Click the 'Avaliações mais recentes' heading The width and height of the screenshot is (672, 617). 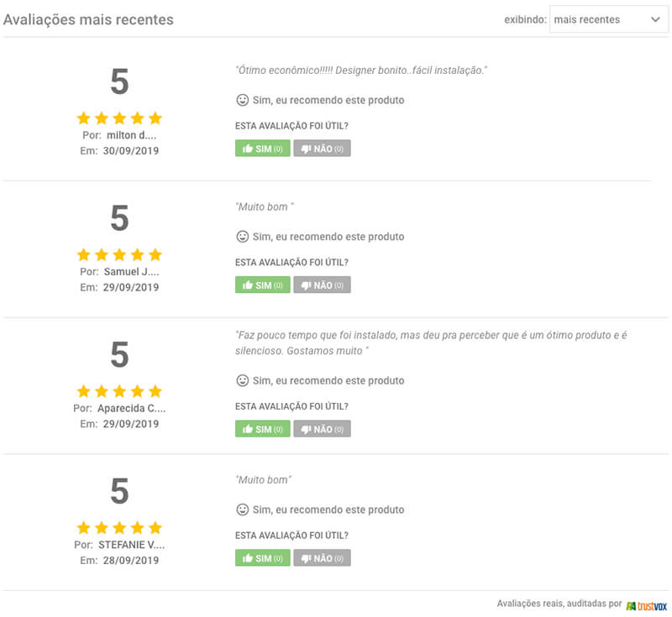click(88, 19)
